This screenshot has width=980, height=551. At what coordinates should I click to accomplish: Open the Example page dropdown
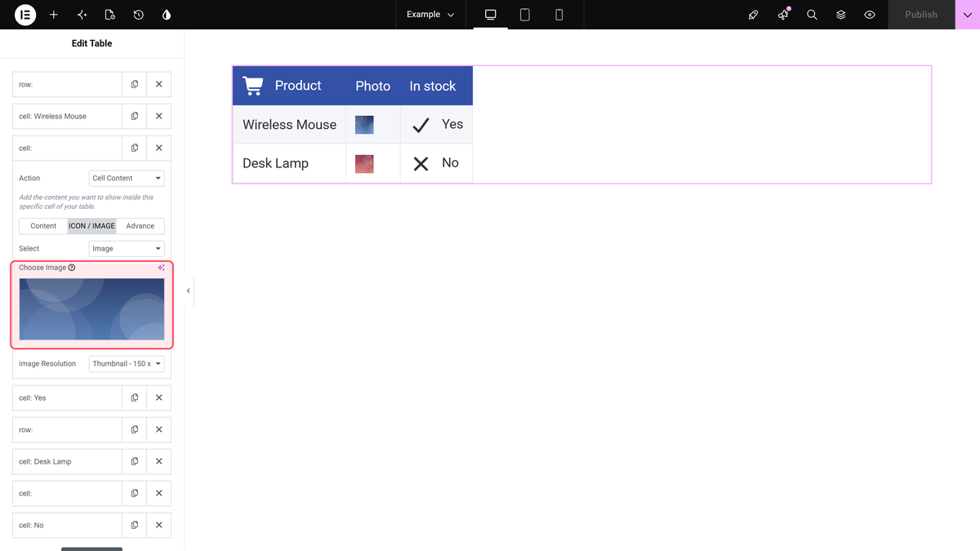[x=430, y=15]
